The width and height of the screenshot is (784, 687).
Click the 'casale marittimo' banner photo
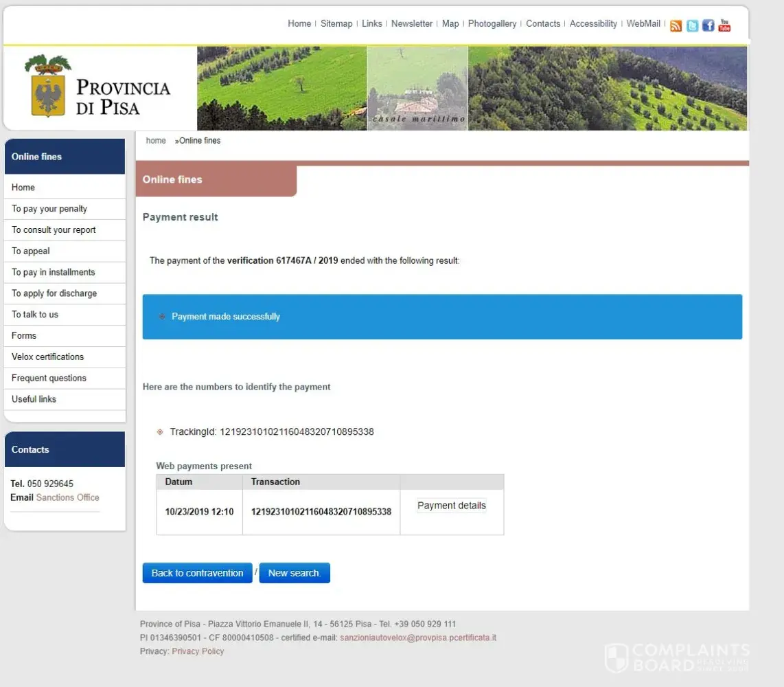[417, 88]
